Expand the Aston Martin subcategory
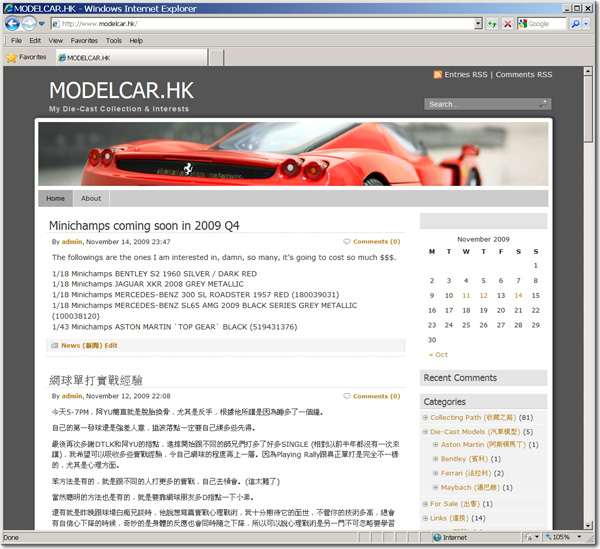This screenshot has width=600, height=549. tap(435, 445)
